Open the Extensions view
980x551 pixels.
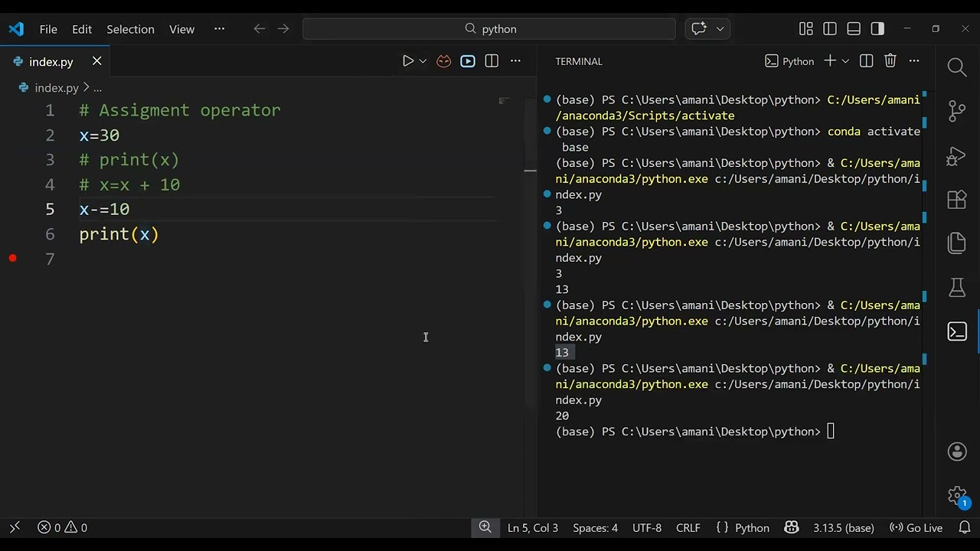[957, 200]
